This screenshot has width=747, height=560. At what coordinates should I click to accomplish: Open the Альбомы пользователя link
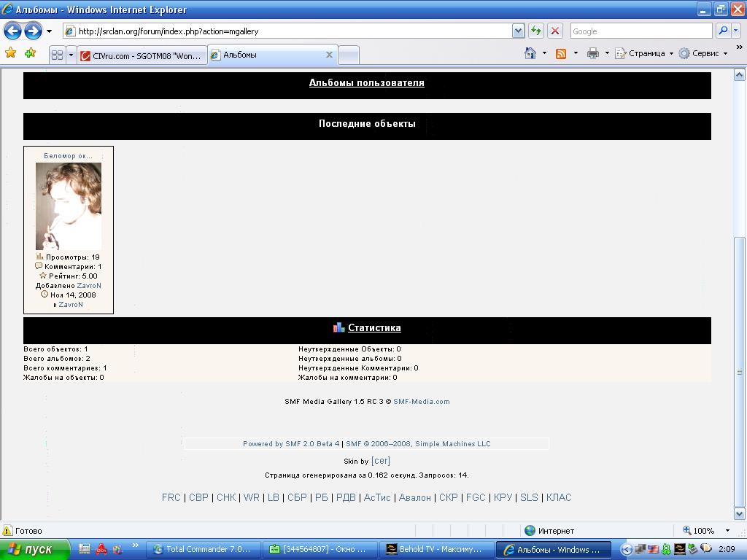pyautogui.click(x=366, y=83)
